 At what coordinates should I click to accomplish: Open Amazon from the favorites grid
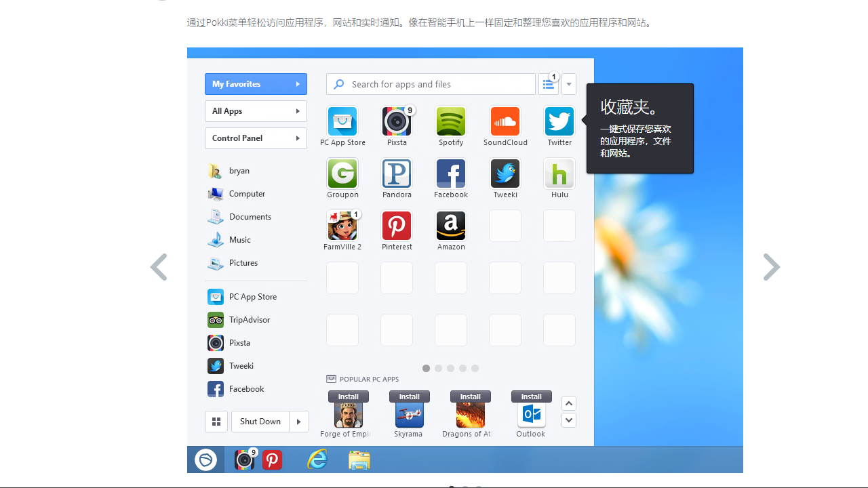[x=450, y=226]
